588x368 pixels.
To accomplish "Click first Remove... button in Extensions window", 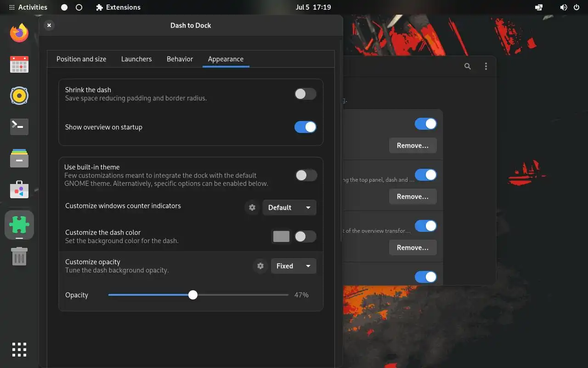I will tap(413, 145).
